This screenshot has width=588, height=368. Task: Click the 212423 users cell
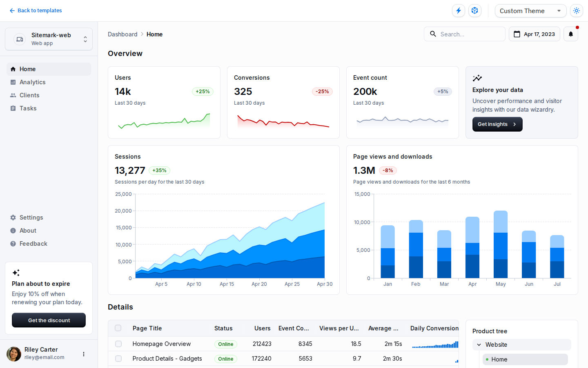pyautogui.click(x=262, y=344)
